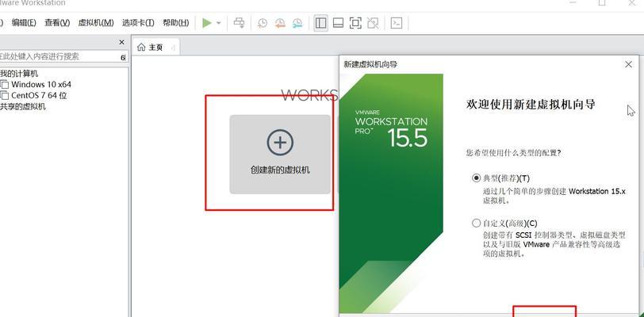
Task: Enter full screen mode icon
Action: click(355, 23)
